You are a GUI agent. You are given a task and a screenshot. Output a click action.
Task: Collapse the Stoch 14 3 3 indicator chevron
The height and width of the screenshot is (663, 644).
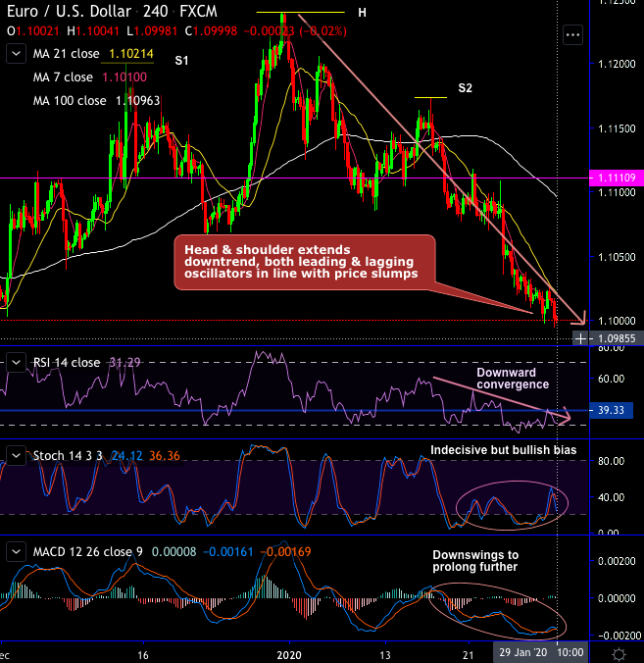16,455
